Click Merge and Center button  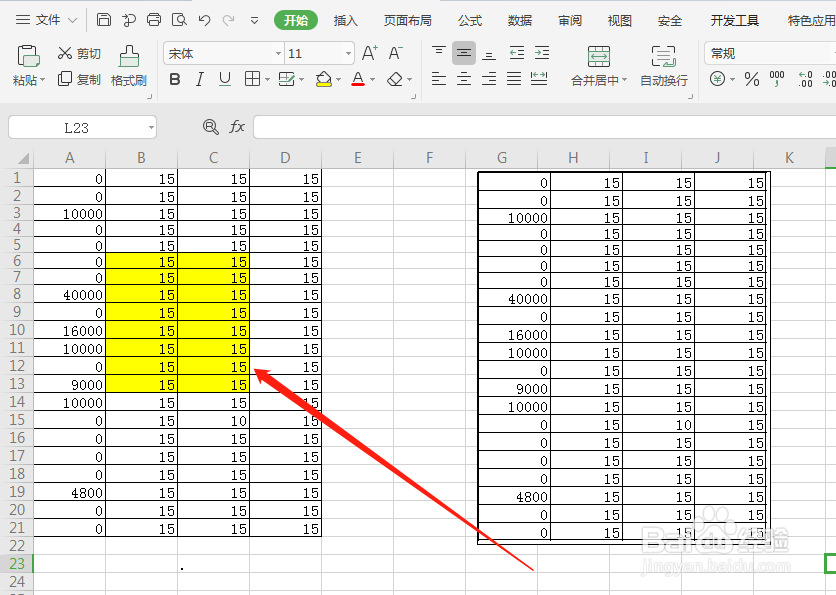(x=599, y=66)
